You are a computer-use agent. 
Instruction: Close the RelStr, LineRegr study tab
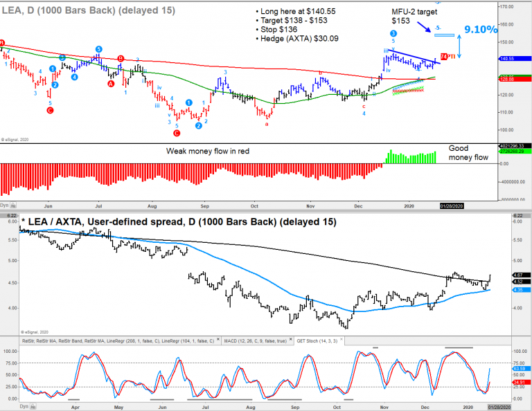click(x=218, y=339)
